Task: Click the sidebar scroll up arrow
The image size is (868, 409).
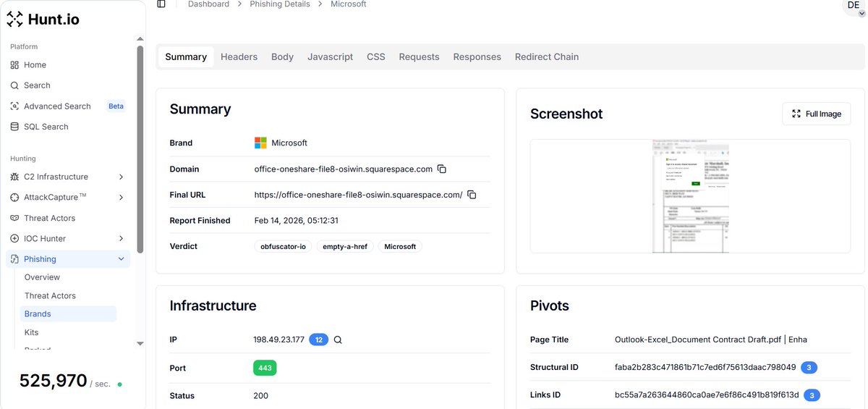Action: (140, 39)
